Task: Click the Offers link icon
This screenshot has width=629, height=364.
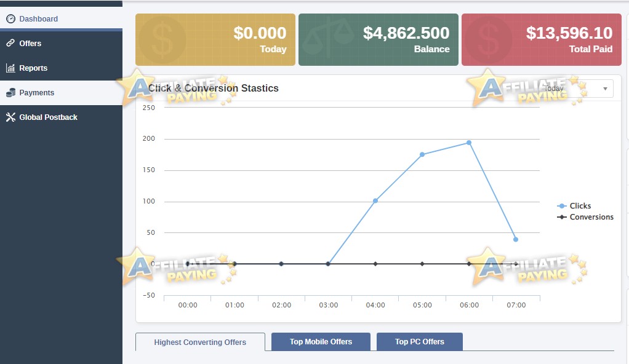Action: (10, 43)
